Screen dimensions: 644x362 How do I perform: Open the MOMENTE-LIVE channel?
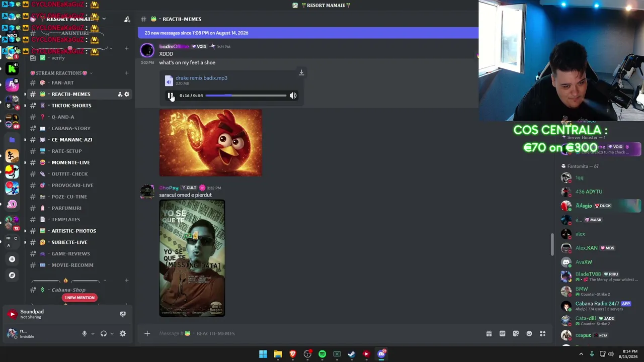click(71, 162)
